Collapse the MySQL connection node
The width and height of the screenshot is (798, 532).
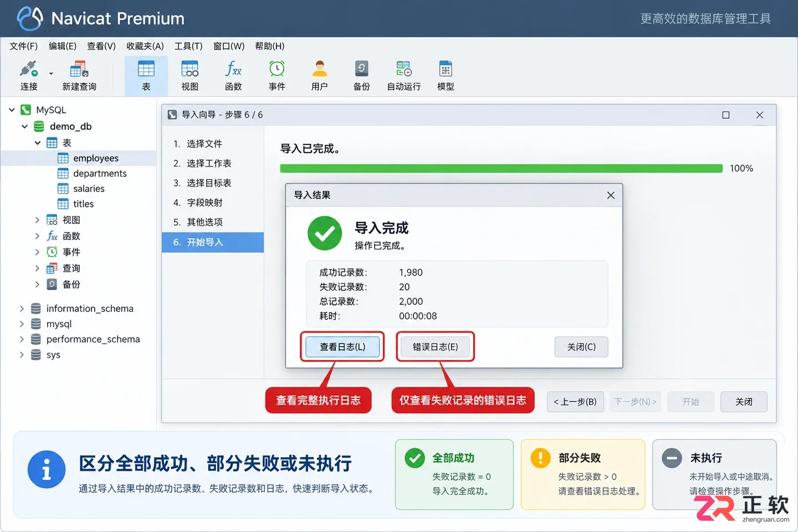[x=12, y=110]
